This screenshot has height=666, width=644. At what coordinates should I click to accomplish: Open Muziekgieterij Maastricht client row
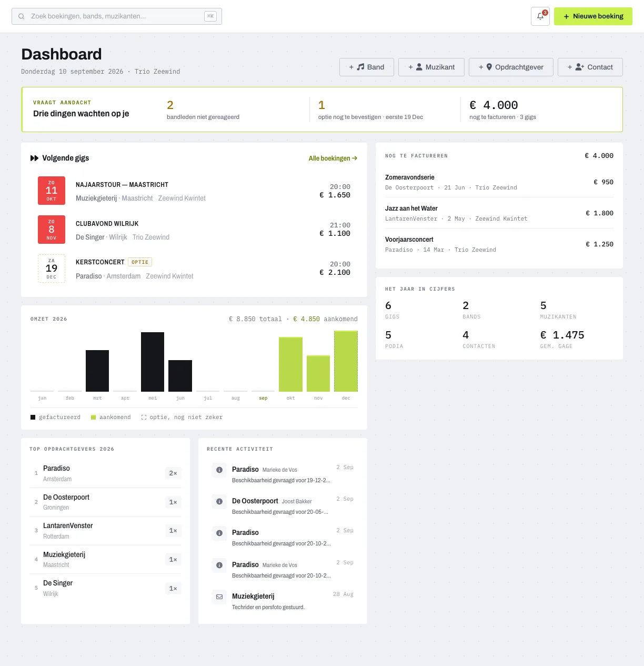tap(105, 560)
